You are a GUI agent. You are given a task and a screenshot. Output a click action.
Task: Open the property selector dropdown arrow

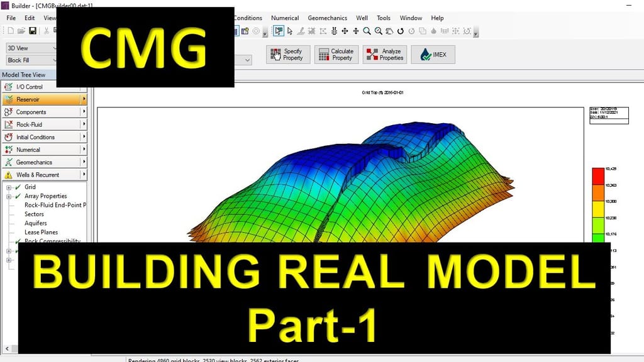247,60
